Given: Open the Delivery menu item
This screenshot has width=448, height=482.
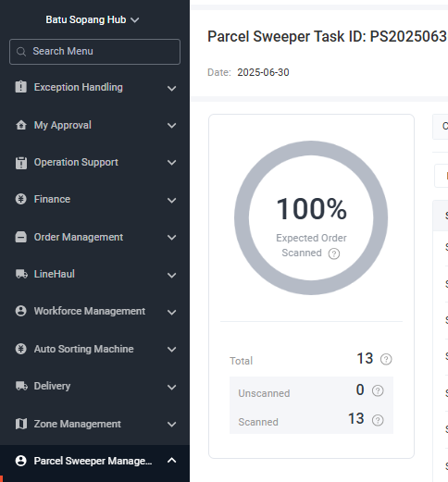Looking at the screenshot, I should [x=94, y=386].
